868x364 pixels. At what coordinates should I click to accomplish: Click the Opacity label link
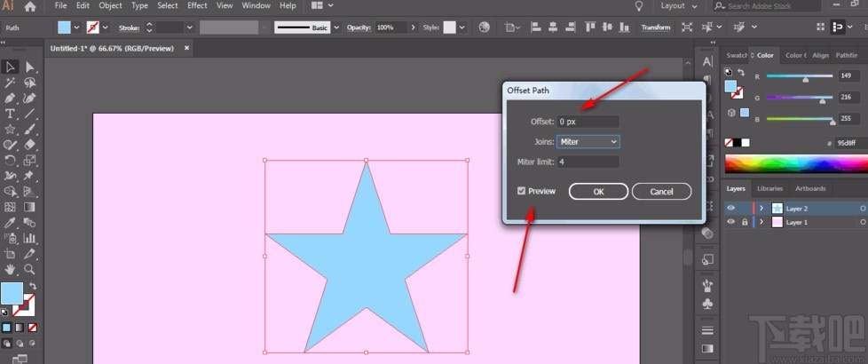(359, 28)
